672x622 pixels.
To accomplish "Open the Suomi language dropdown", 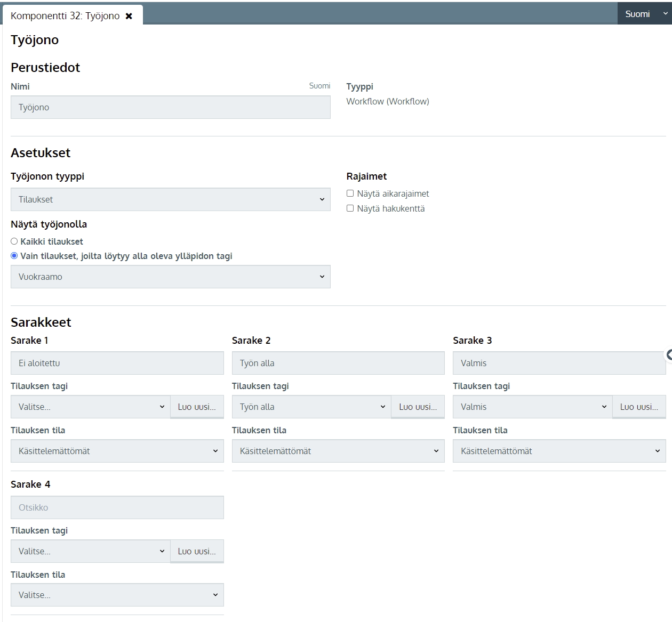I will point(644,14).
